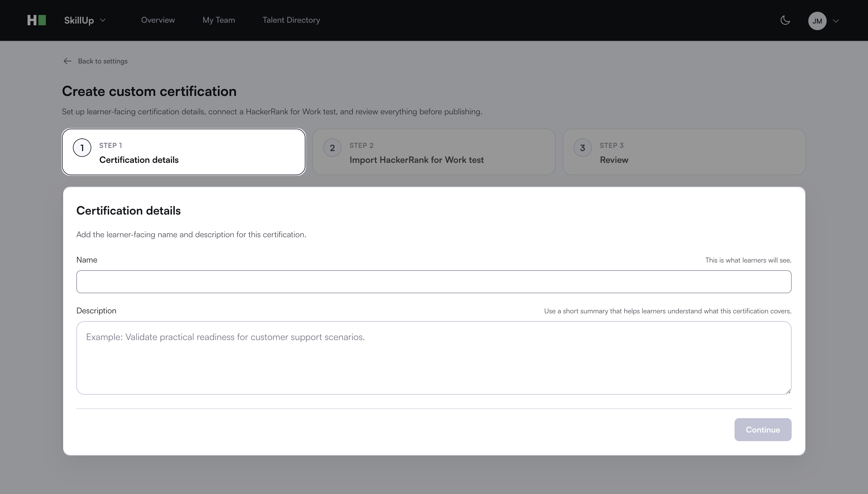
Task: Select the Certification details step tab
Action: coord(183,152)
